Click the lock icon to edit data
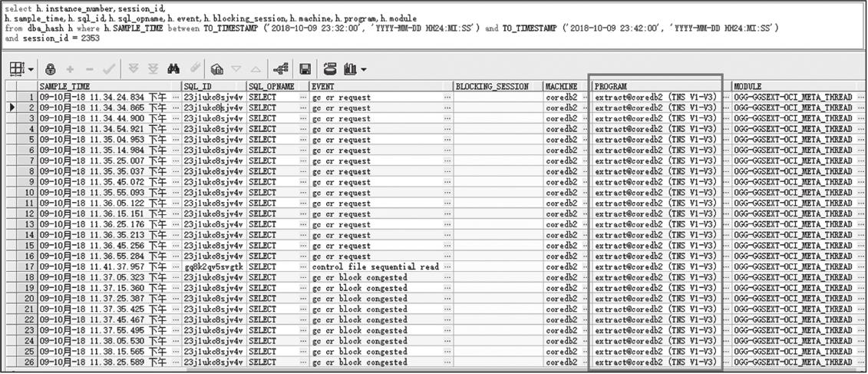 tap(51, 69)
